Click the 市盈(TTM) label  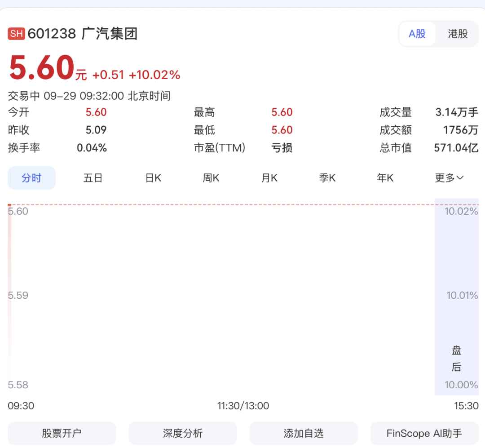coord(220,148)
